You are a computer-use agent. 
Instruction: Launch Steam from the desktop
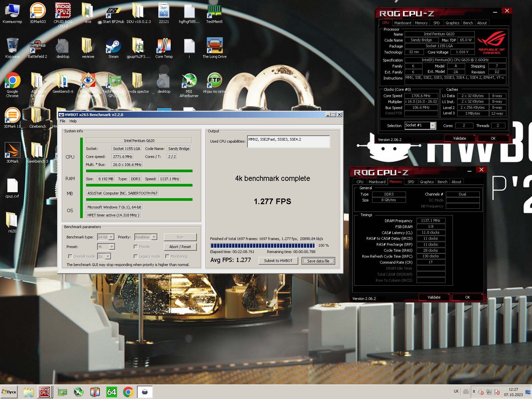click(113, 48)
